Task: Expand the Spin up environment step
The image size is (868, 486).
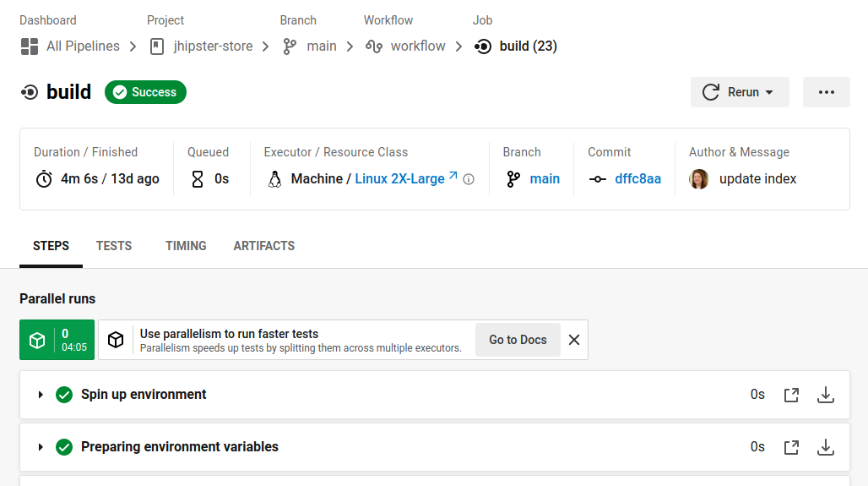Action: [41, 395]
